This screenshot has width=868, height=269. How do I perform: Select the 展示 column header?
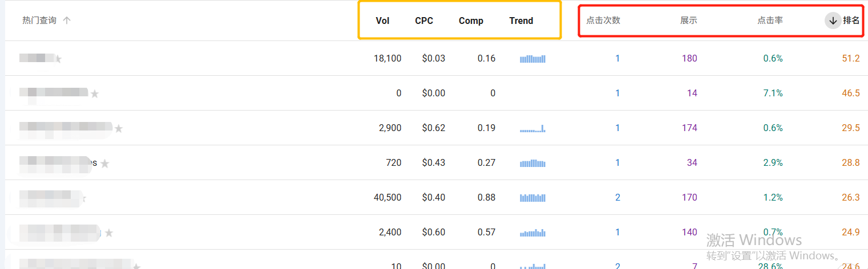688,21
